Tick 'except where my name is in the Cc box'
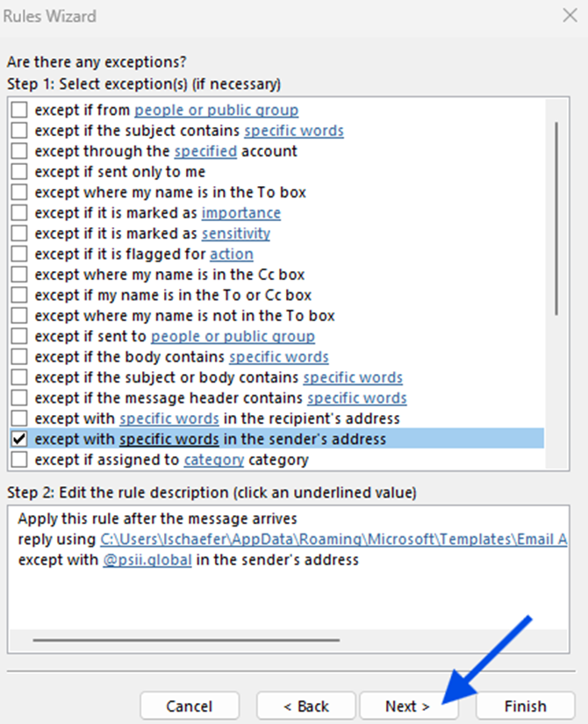 [x=19, y=275]
